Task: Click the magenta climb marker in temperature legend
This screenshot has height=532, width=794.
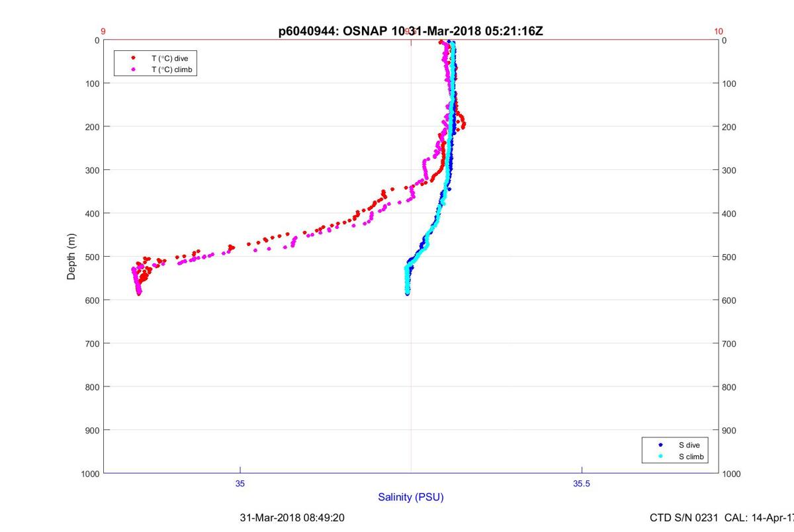Action: pos(134,69)
